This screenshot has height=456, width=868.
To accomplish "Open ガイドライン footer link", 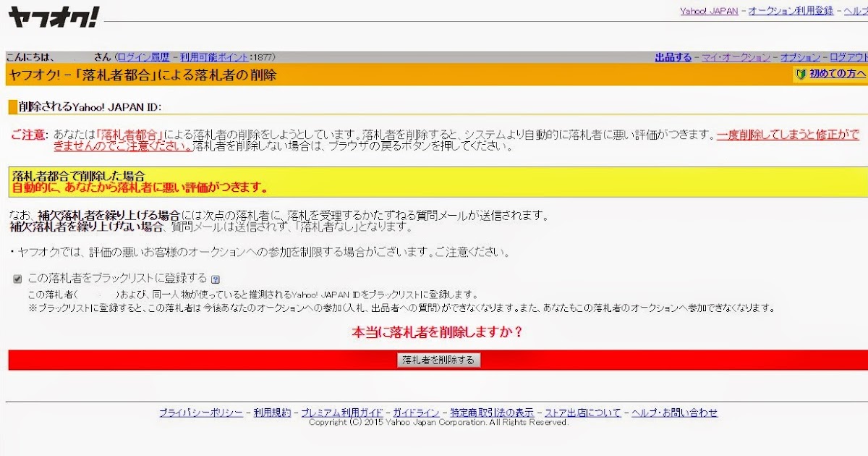I will [x=417, y=413].
